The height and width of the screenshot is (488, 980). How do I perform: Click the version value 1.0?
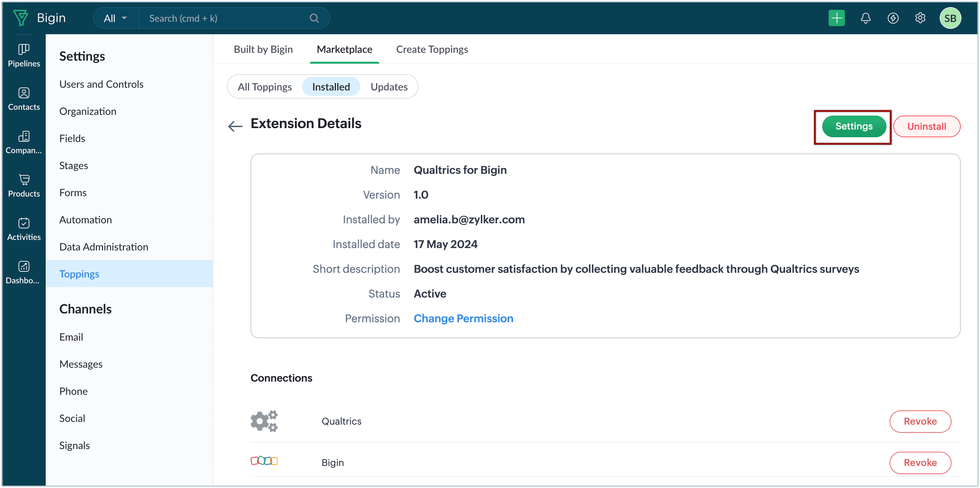421,195
